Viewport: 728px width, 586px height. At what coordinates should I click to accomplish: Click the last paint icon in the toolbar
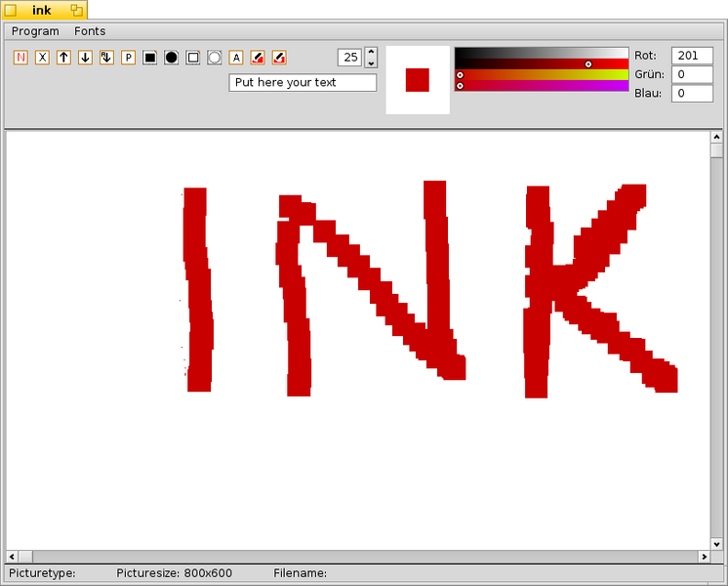279,58
